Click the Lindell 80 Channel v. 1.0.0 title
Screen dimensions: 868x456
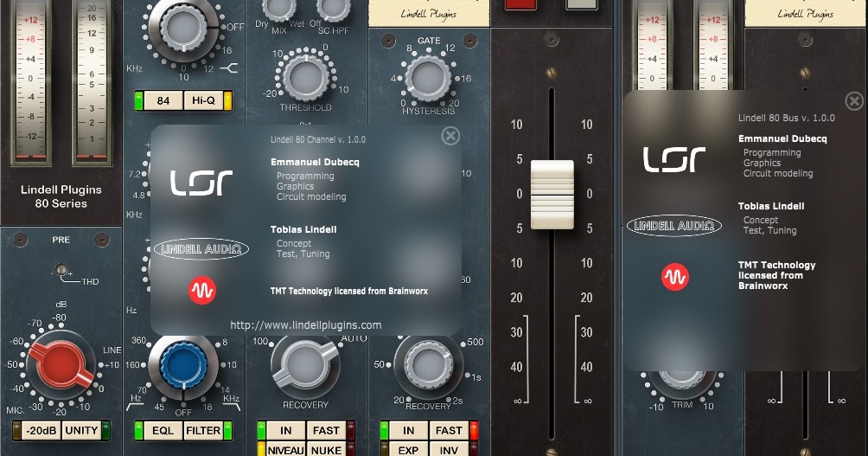coord(318,139)
